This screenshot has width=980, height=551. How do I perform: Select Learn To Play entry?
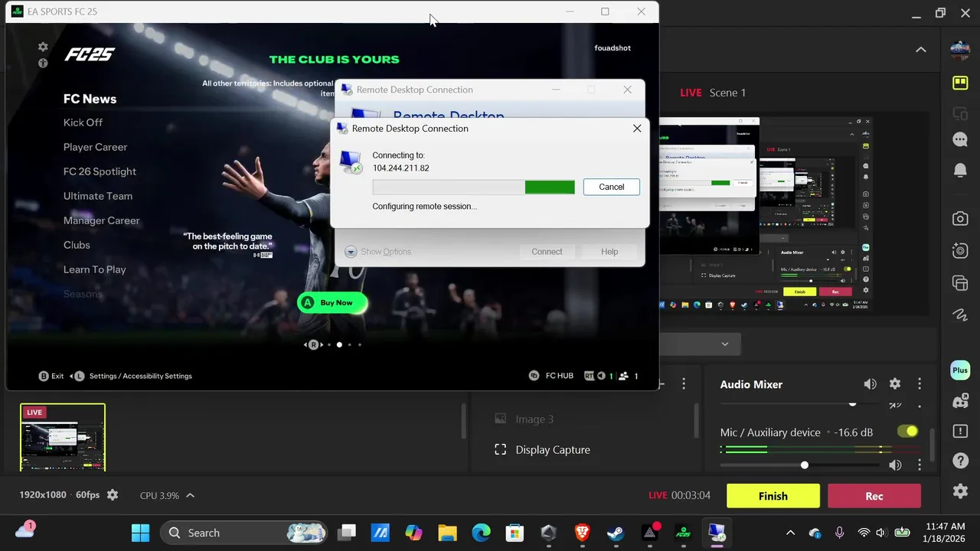94,269
